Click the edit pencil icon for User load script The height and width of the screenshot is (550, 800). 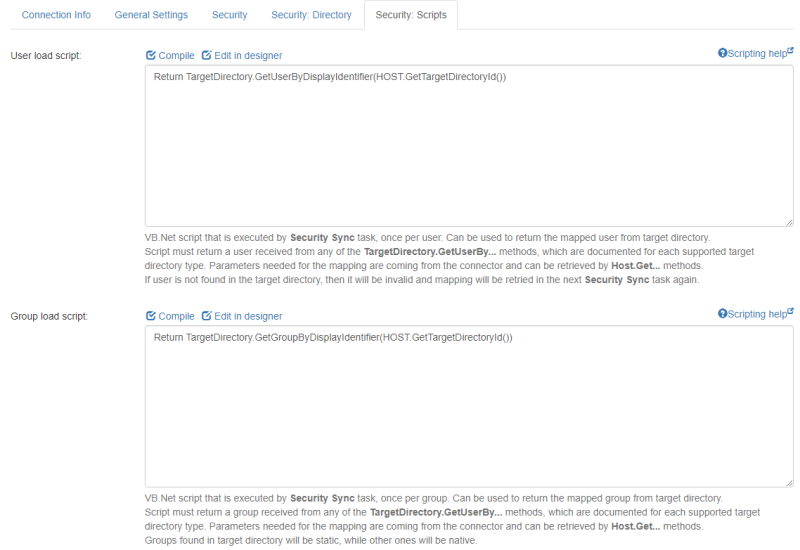pos(206,55)
